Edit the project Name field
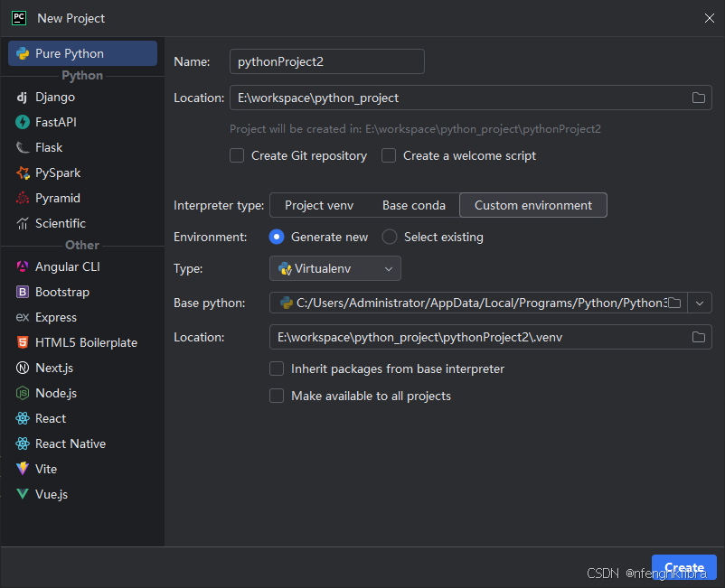The image size is (725, 588). pos(327,61)
